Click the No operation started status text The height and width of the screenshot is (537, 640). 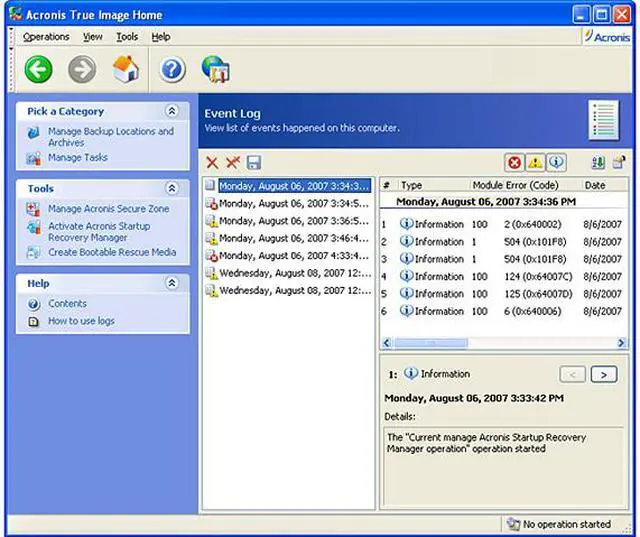point(567,524)
